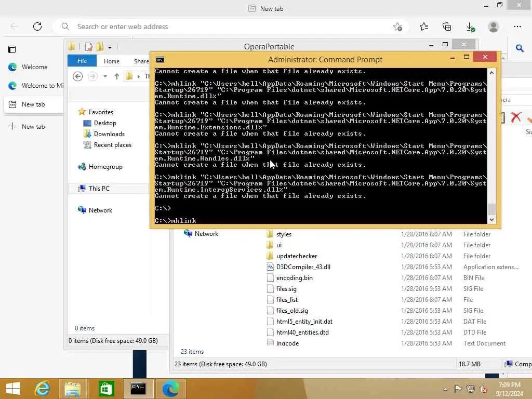
Task: Click OperaPortable properties quick access icon
Action: (88, 46)
